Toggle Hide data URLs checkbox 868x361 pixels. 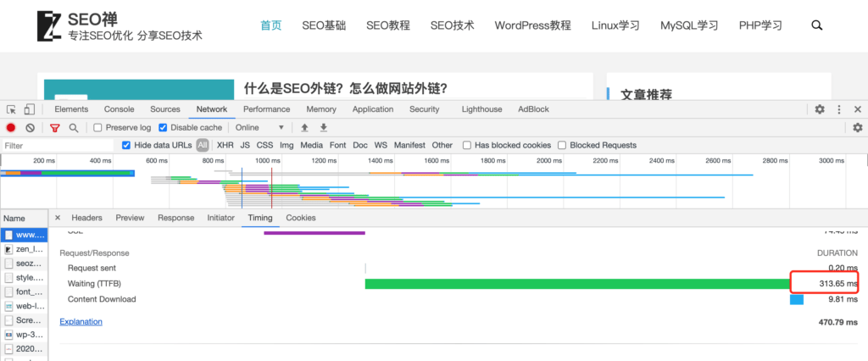126,146
